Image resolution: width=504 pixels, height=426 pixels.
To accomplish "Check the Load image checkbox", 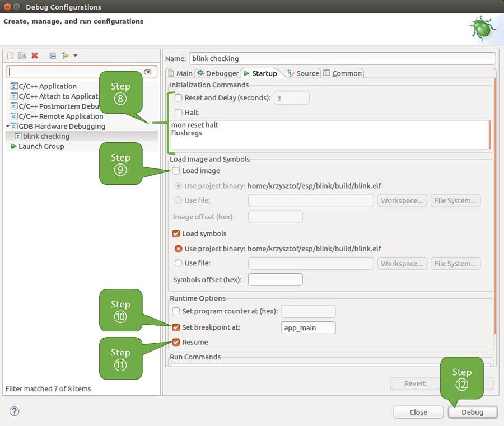I will click(176, 171).
